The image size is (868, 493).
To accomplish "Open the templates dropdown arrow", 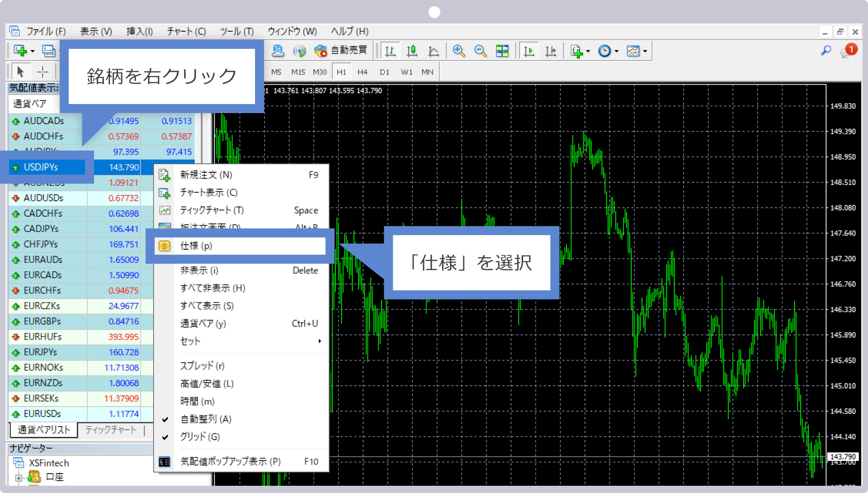I will tap(645, 51).
